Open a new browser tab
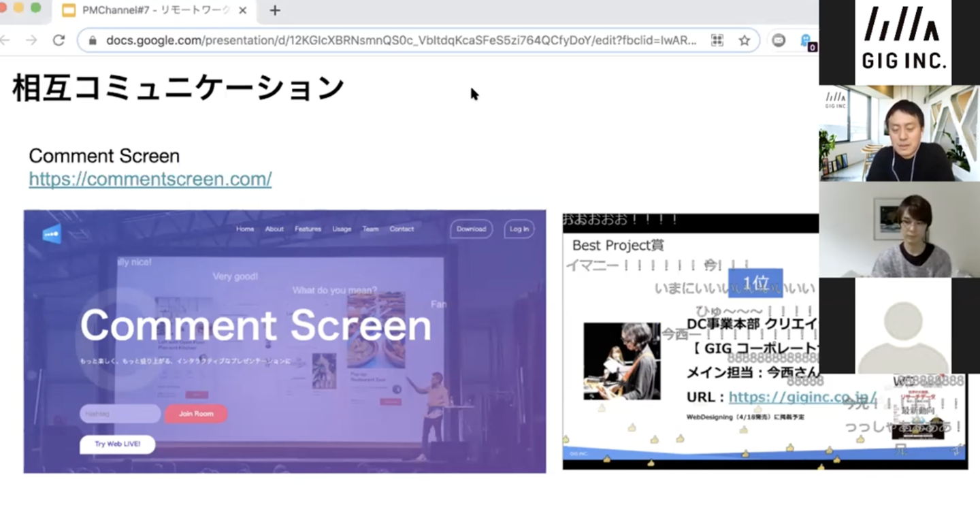 (x=275, y=10)
